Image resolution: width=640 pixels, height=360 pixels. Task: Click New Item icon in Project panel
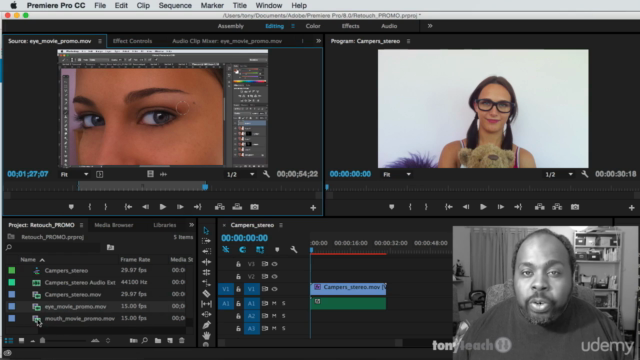170,340
